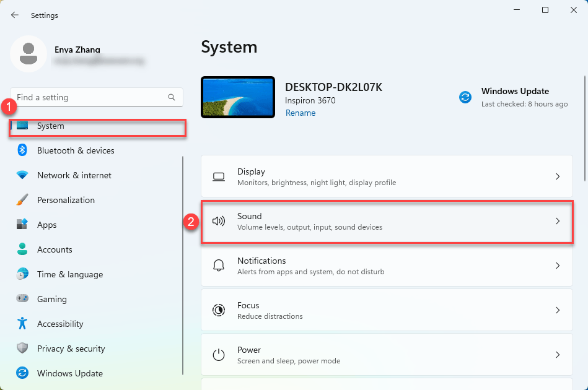Click the Accessibility person icon
The height and width of the screenshot is (390, 588).
pos(22,324)
